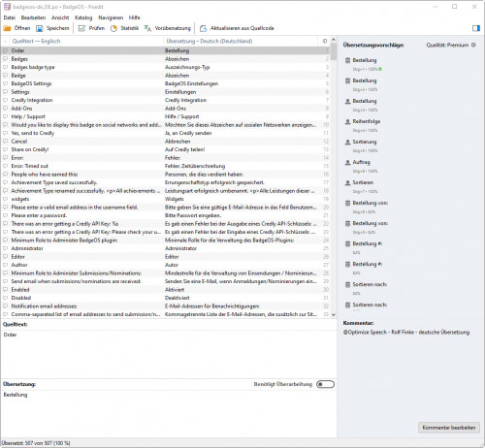
Task: Click the comment bubble on the Cancel row
Action: coord(6,142)
